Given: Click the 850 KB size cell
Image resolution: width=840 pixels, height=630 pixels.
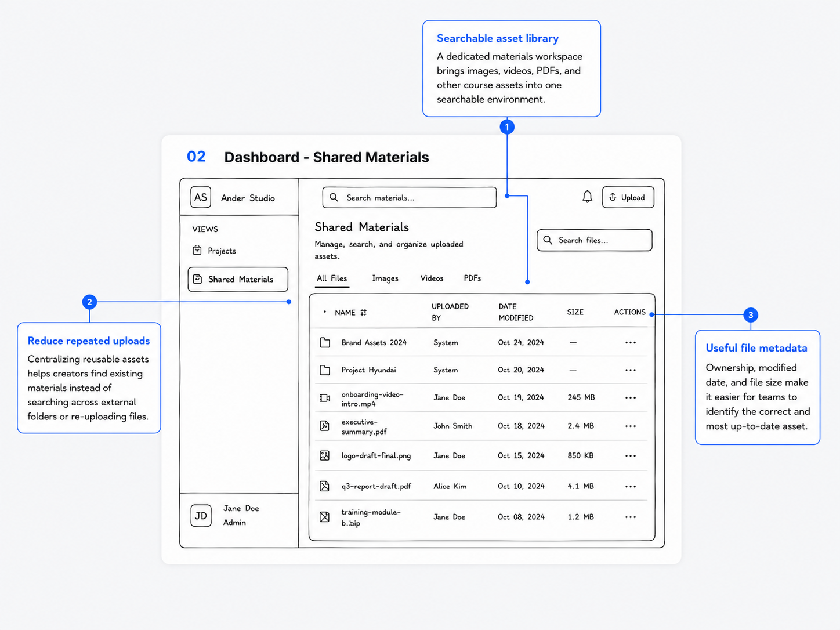Looking at the screenshot, I should pyautogui.click(x=581, y=456).
